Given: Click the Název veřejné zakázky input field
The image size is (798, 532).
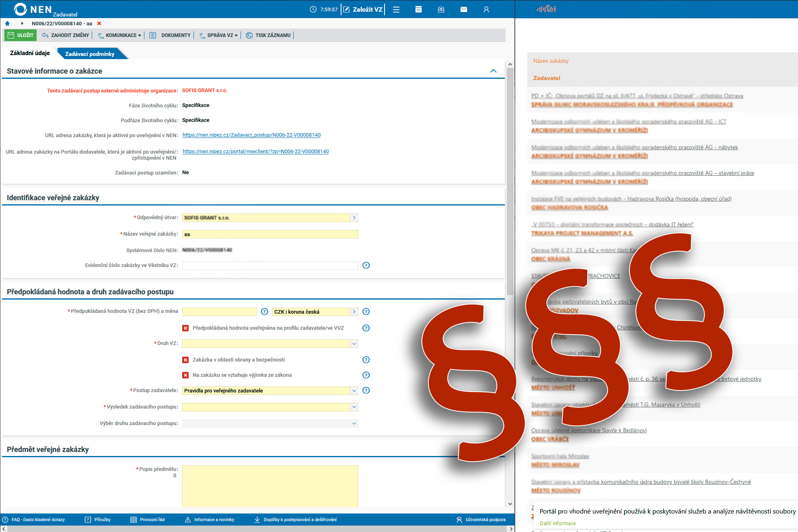Looking at the screenshot, I should coord(270,234).
